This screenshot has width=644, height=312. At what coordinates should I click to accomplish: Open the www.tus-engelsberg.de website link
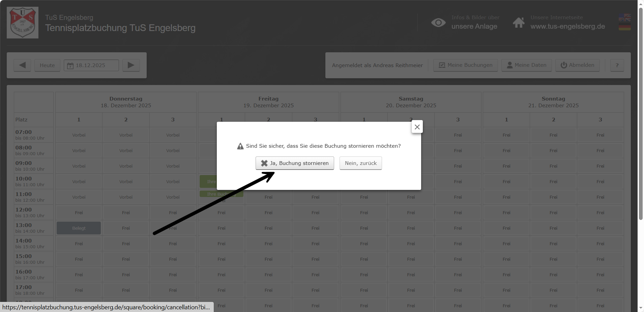coord(567,26)
